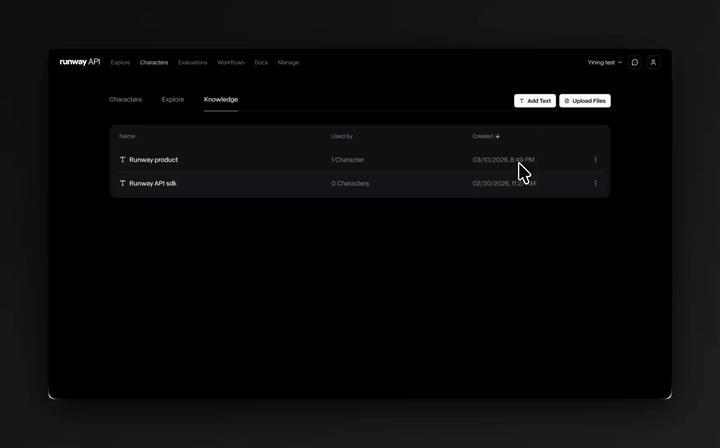Select the Knowledge sub-tab
The height and width of the screenshot is (448, 720).
[221, 100]
